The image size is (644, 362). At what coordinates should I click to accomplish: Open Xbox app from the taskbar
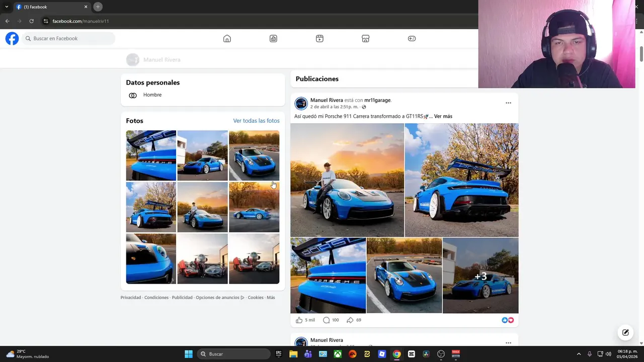pos(338,354)
